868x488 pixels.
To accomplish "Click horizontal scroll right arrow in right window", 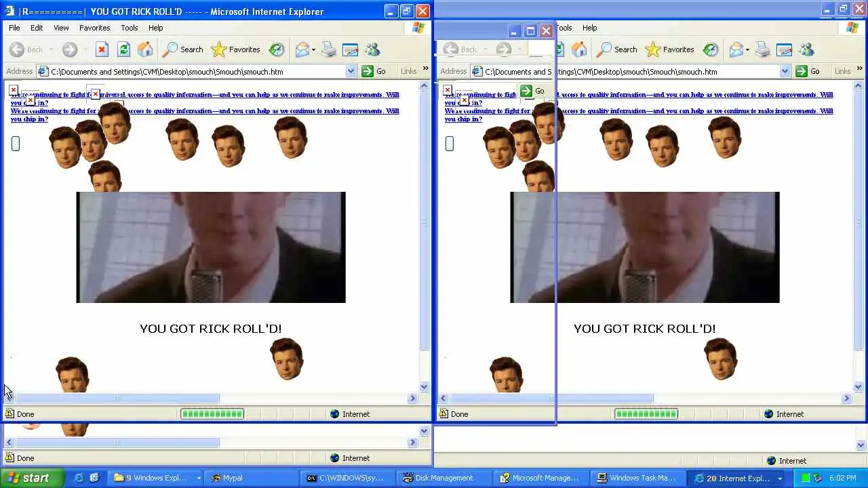I will pos(846,399).
